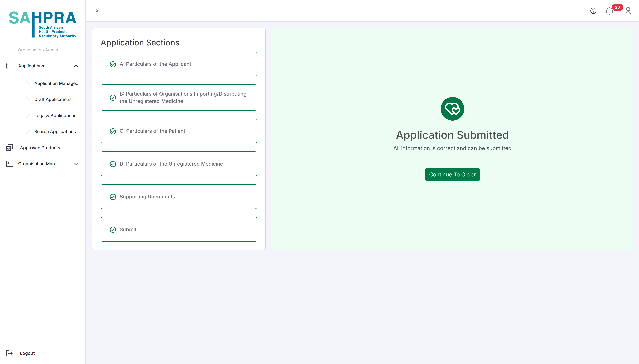
Task: Collapse the sidebar with the double-chevron icon
Action: click(97, 11)
